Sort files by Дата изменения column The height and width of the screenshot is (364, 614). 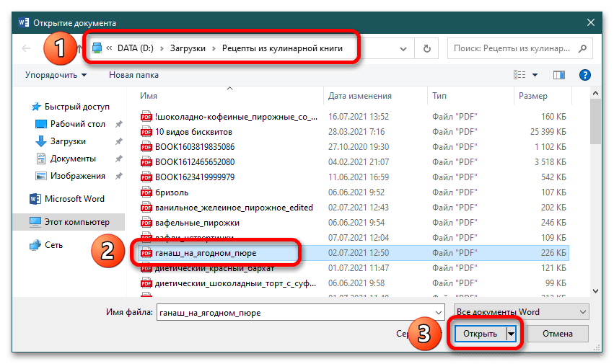click(x=360, y=95)
